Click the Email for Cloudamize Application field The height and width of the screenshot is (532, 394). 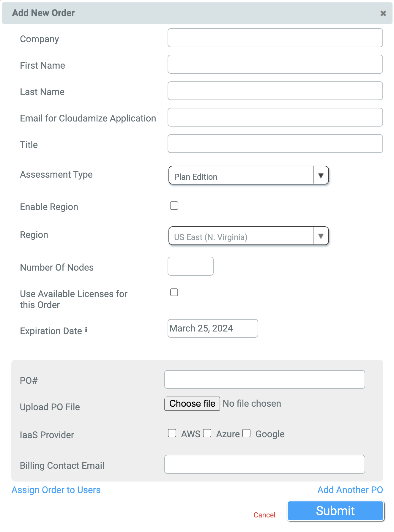[275, 117]
